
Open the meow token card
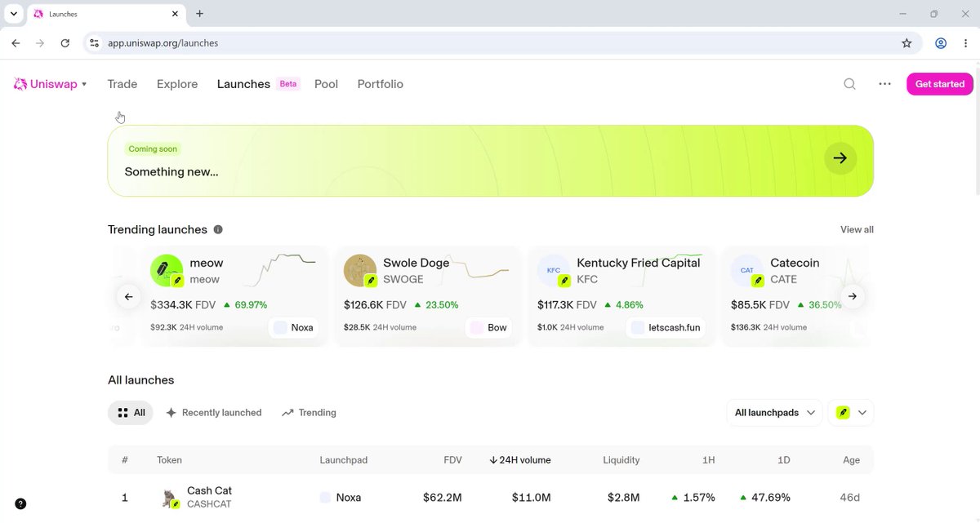pos(235,295)
